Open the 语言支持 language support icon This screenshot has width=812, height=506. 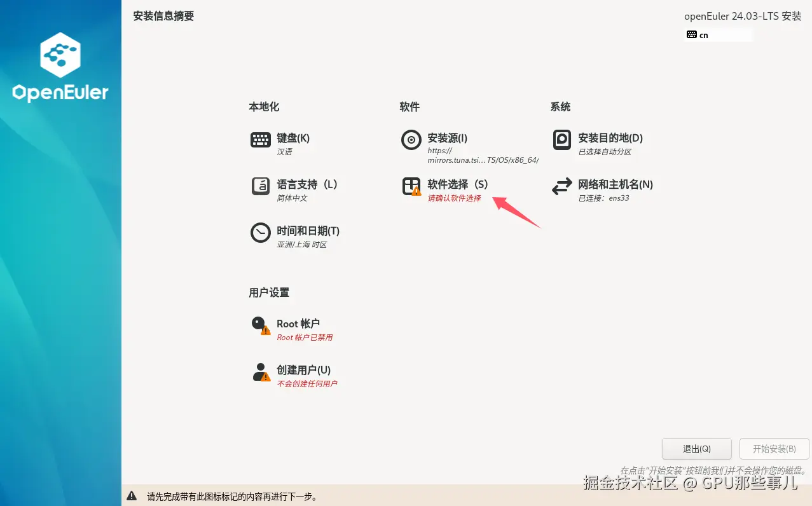(x=260, y=186)
